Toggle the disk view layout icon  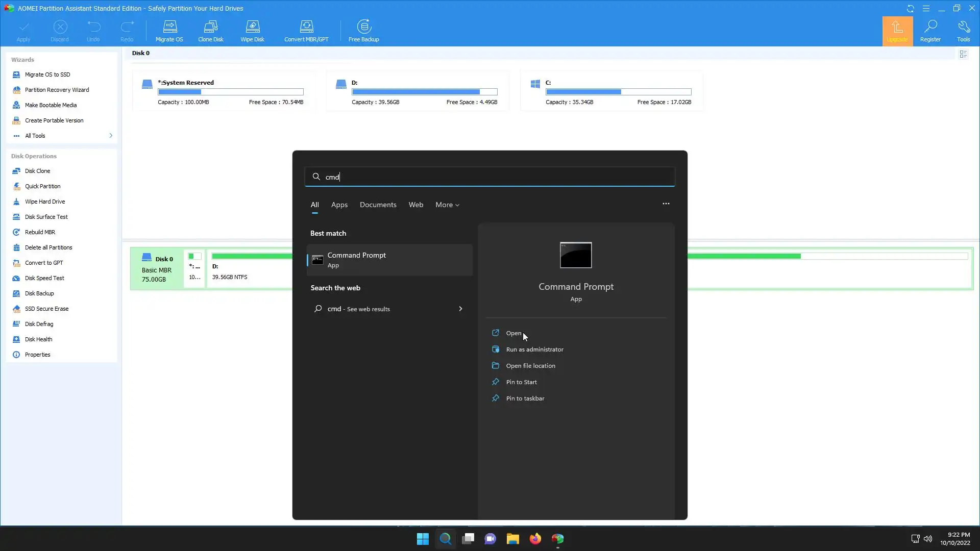(963, 54)
